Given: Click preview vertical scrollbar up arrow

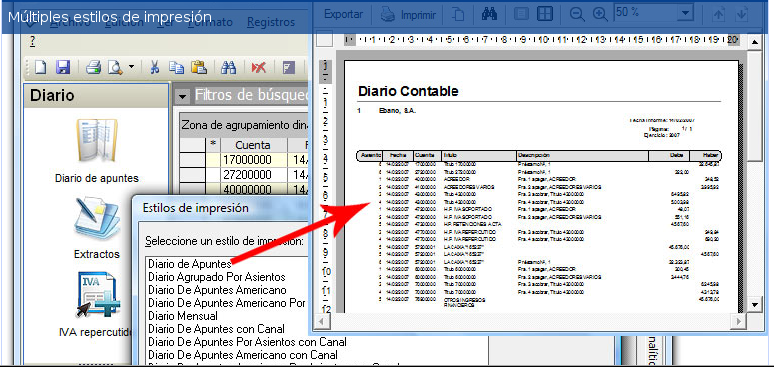Looking at the screenshot, I should coord(754,41).
